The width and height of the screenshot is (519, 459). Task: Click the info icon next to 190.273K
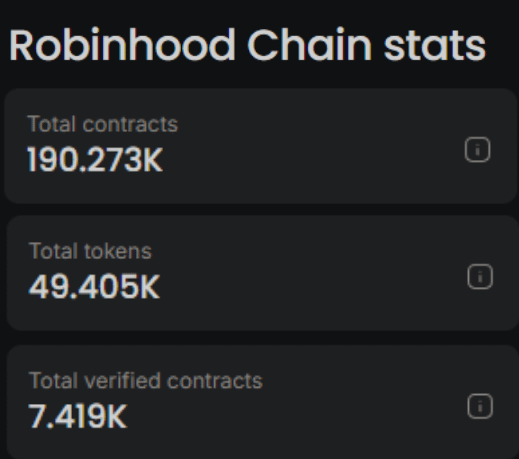click(x=477, y=149)
